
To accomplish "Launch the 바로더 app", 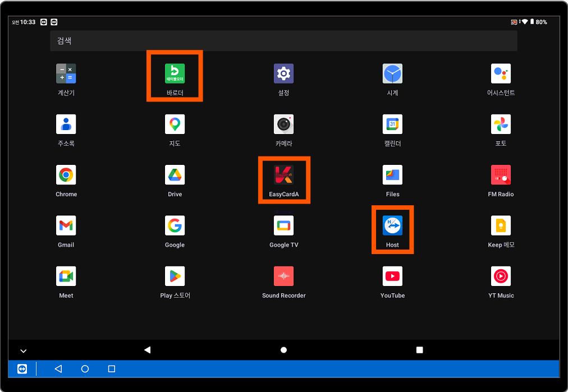I will tap(175, 73).
